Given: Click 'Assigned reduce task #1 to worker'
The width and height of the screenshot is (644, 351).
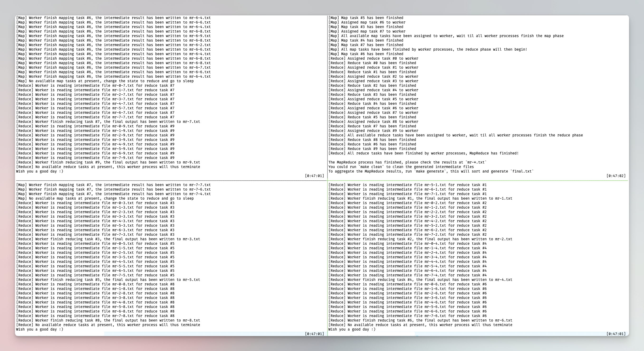Looking at the screenshot, I should 373,67.
